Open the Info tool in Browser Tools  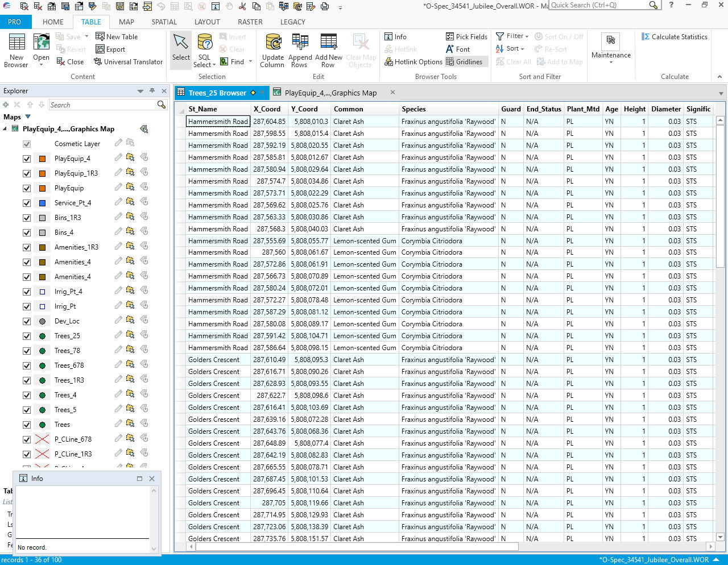(x=395, y=36)
